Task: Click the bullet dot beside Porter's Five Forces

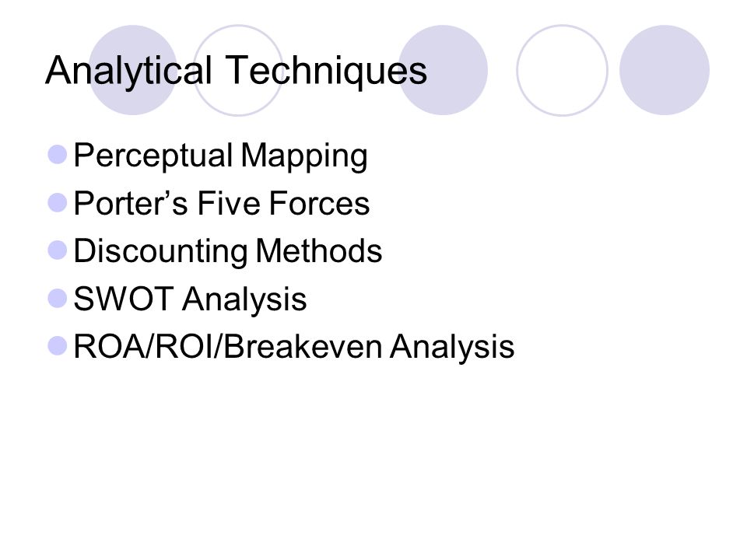Action: pos(58,202)
